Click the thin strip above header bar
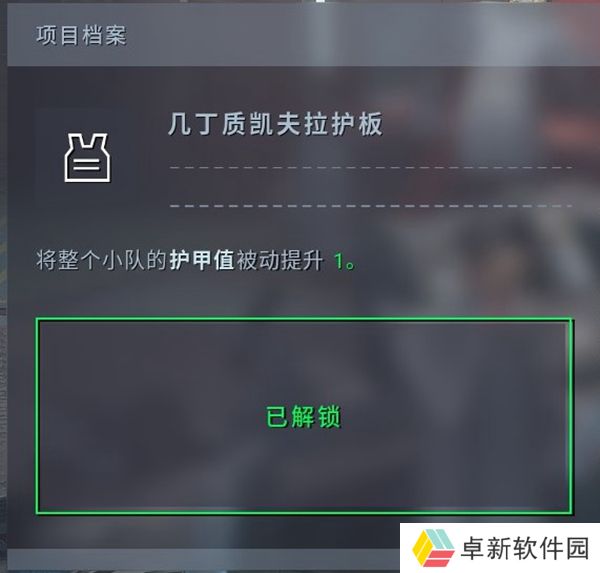Screen dimensions: 600x573 [300, 2]
